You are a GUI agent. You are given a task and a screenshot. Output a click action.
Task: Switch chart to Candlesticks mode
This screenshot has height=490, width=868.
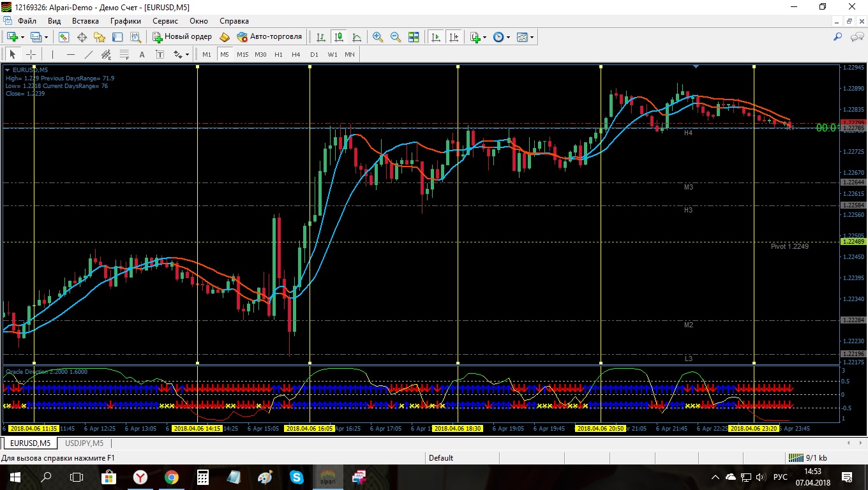(338, 37)
